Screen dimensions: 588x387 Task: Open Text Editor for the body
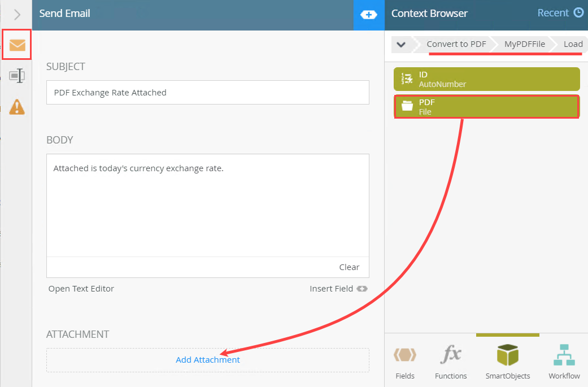[81, 289]
